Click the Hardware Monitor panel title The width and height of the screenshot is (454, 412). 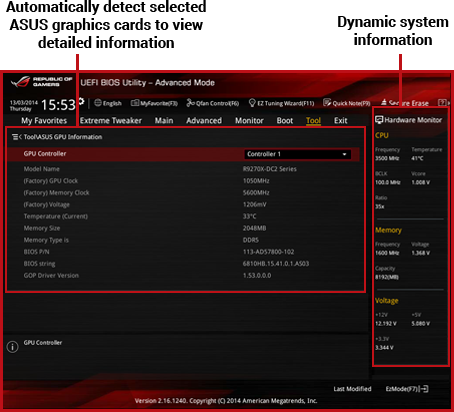click(413, 120)
